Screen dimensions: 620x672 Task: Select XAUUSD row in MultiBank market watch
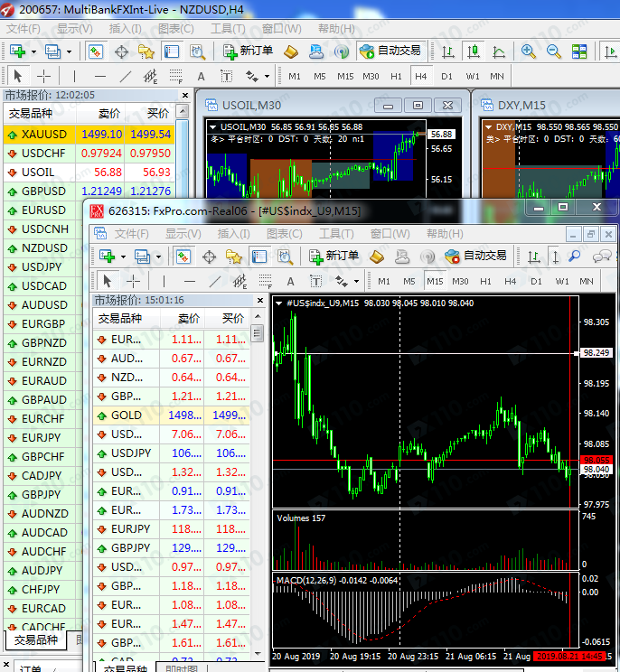click(x=44, y=134)
